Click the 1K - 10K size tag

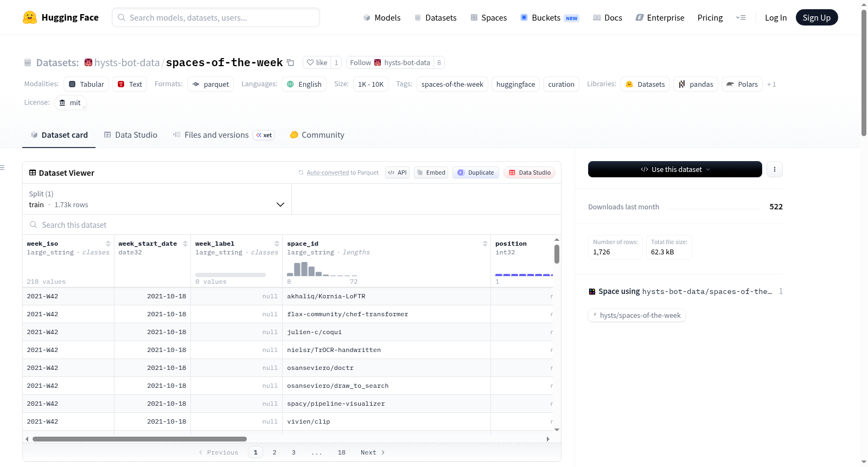point(371,84)
